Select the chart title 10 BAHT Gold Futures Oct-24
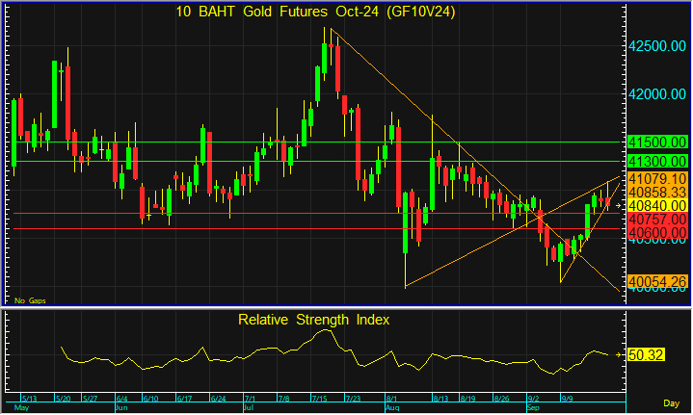 click(317, 12)
